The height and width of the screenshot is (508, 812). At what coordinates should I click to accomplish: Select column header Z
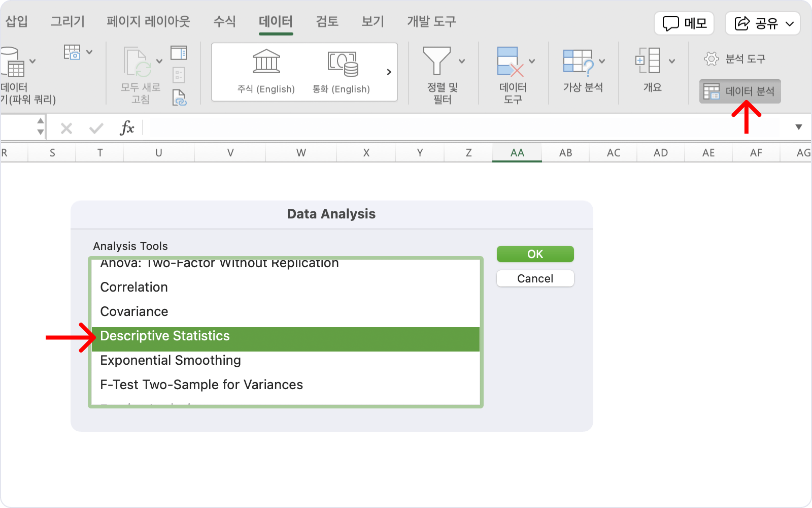[x=468, y=153]
